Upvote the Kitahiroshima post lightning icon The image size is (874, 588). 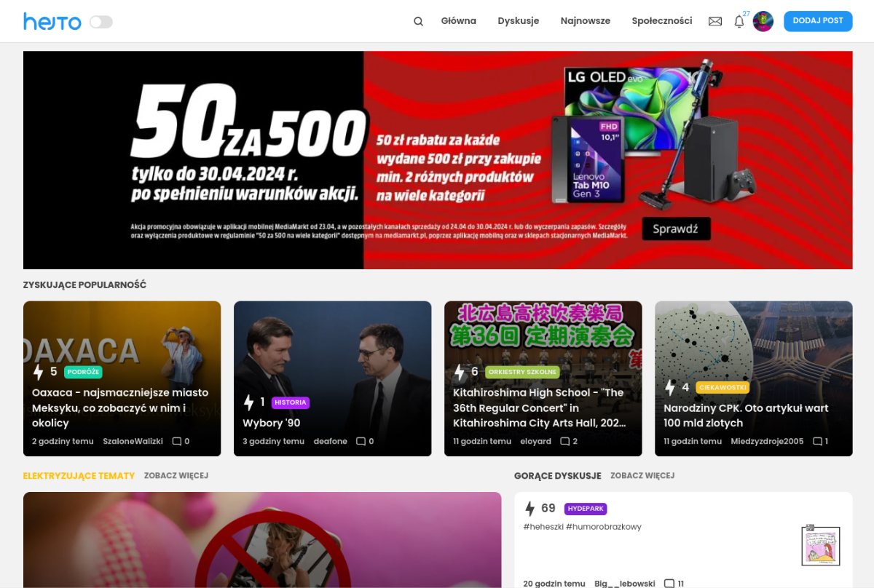(460, 372)
